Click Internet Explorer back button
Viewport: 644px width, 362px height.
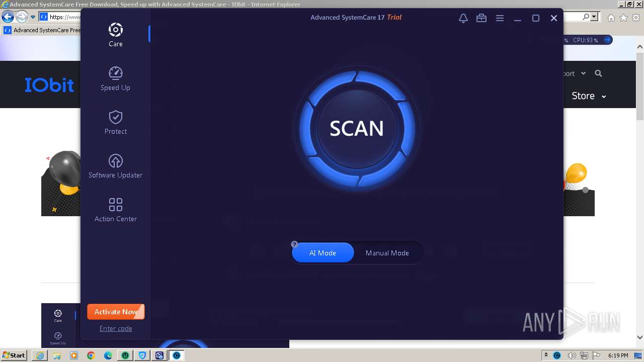click(x=8, y=17)
